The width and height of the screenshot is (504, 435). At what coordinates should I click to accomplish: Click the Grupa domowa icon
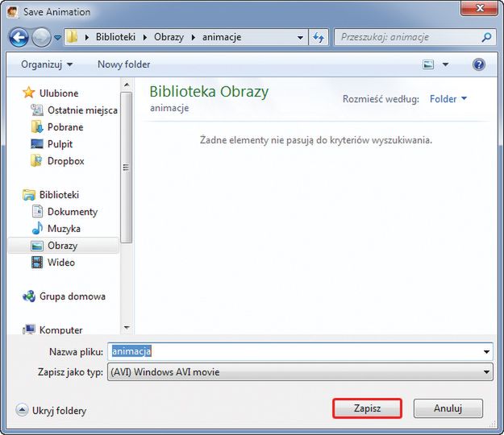pos(29,296)
